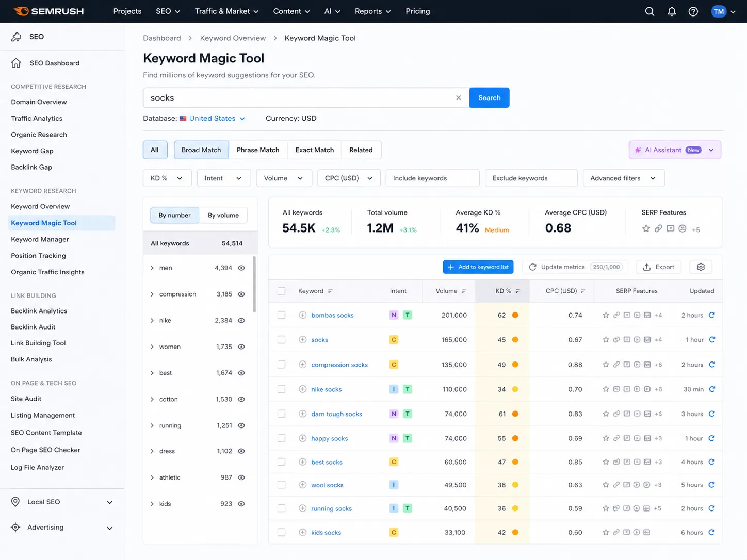Click yellow KD dot for wool socks
This screenshot has width=747, height=560.
[x=515, y=485]
